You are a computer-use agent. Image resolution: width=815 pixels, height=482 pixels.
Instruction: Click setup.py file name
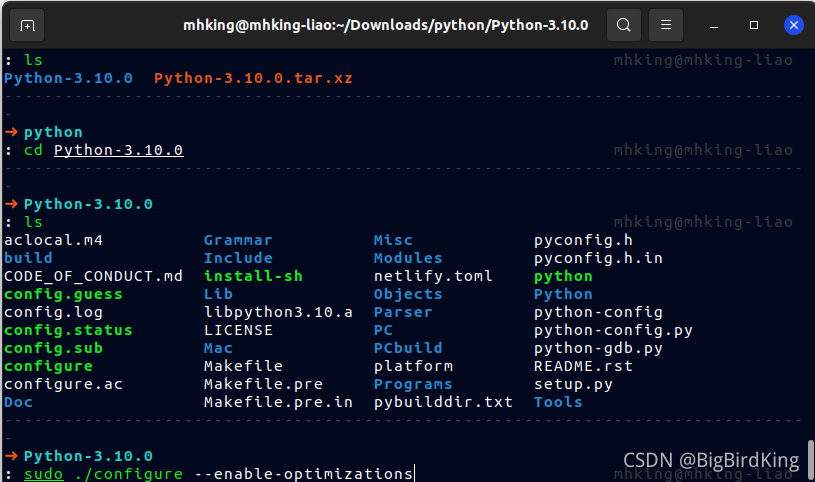point(573,384)
